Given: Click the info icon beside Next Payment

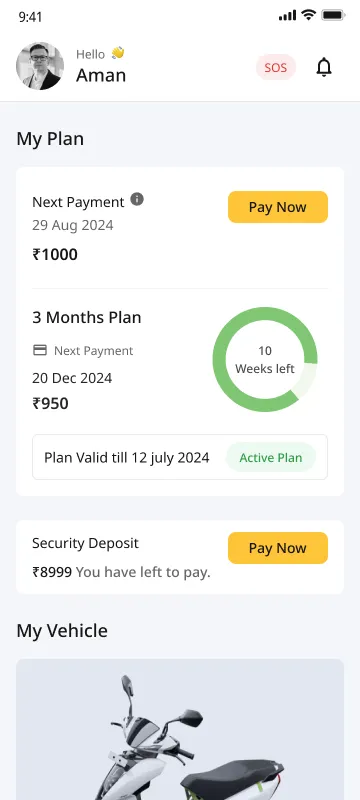Looking at the screenshot, I should point(137,199).
